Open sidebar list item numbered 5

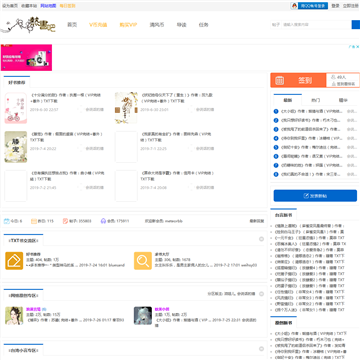coord(311,147)
